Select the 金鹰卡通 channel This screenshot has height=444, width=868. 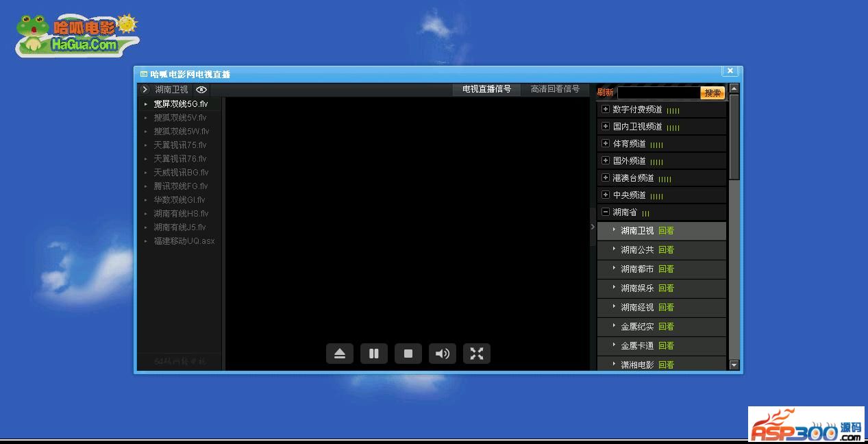[x=637, y=346]
